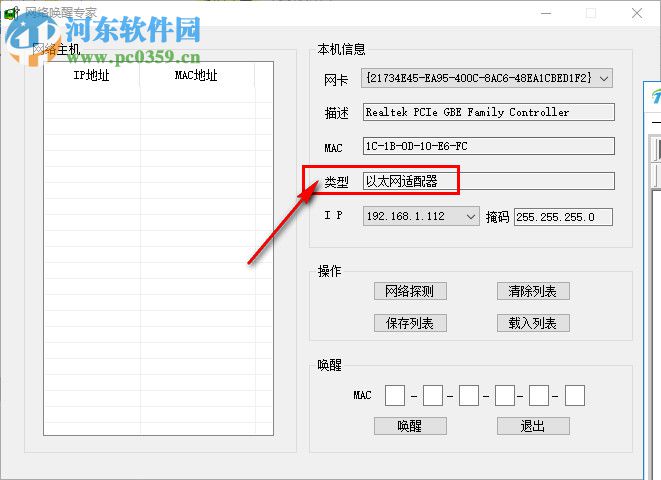Viewport: 661px width, 480px height.
Task: Minimize the 网络唤醒专家 window
Action: (x=546, y=13)
